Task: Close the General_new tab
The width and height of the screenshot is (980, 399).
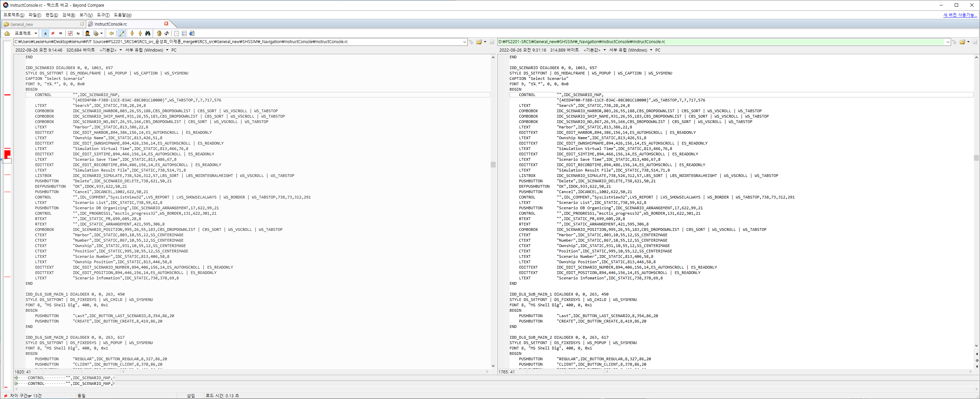Action: [82, 24]
